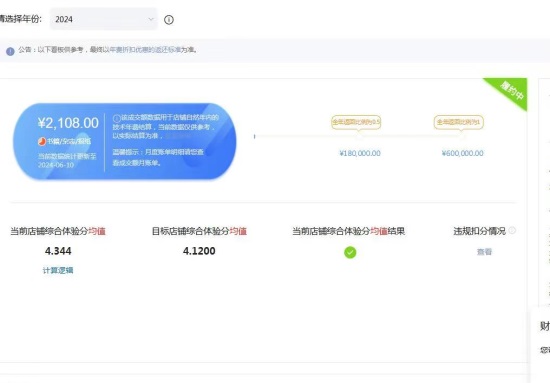550x383 pixels.
Task: Click the chevron arrow in year selector
Action: 151,19
